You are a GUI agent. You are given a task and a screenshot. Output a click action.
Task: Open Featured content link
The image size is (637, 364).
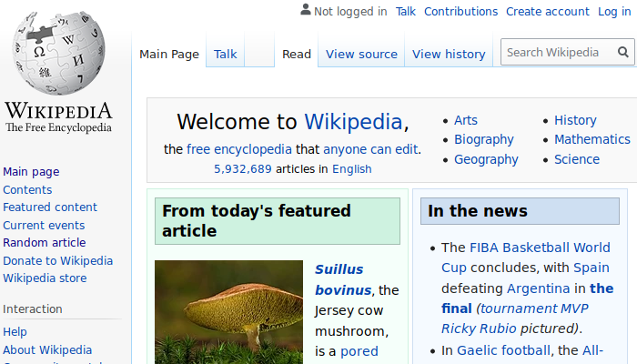(50, 207)
